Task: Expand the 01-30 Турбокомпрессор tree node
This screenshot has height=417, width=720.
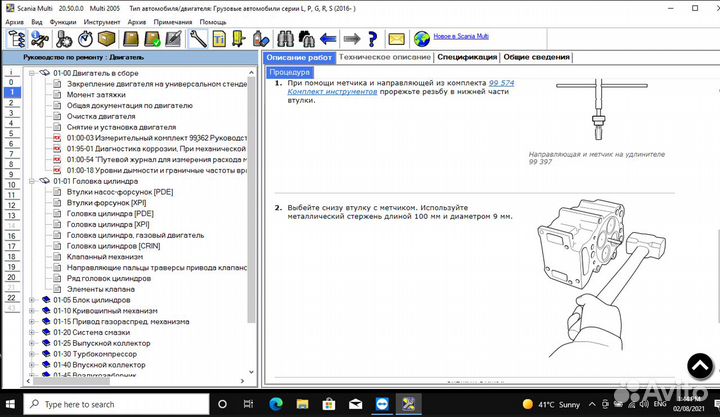Action: click(x=32, y=354)
